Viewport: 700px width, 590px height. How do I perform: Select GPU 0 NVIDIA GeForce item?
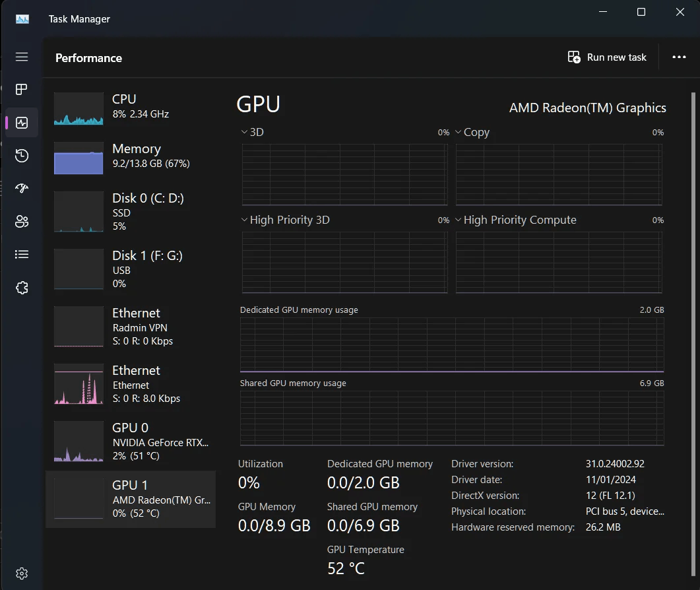click(131, 441)
